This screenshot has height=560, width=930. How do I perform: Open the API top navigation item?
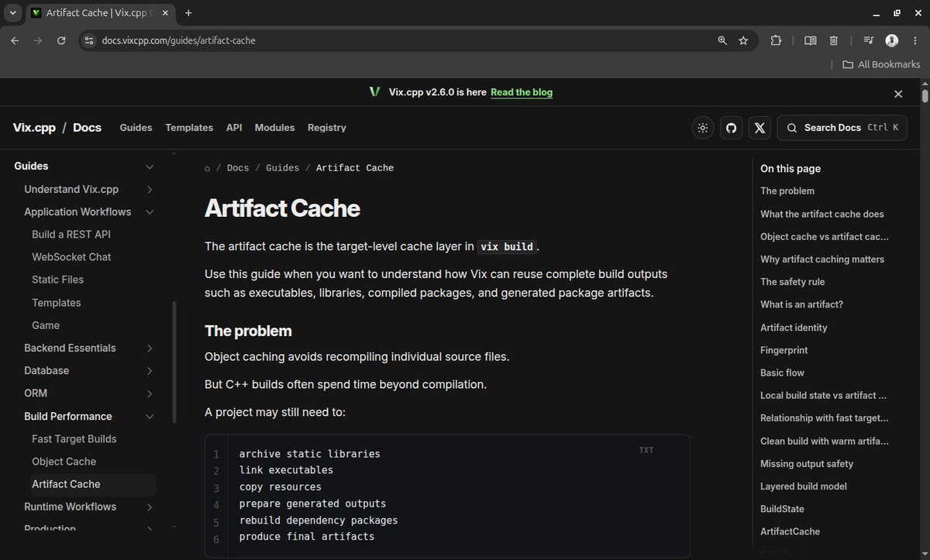(x=234, y=128)
